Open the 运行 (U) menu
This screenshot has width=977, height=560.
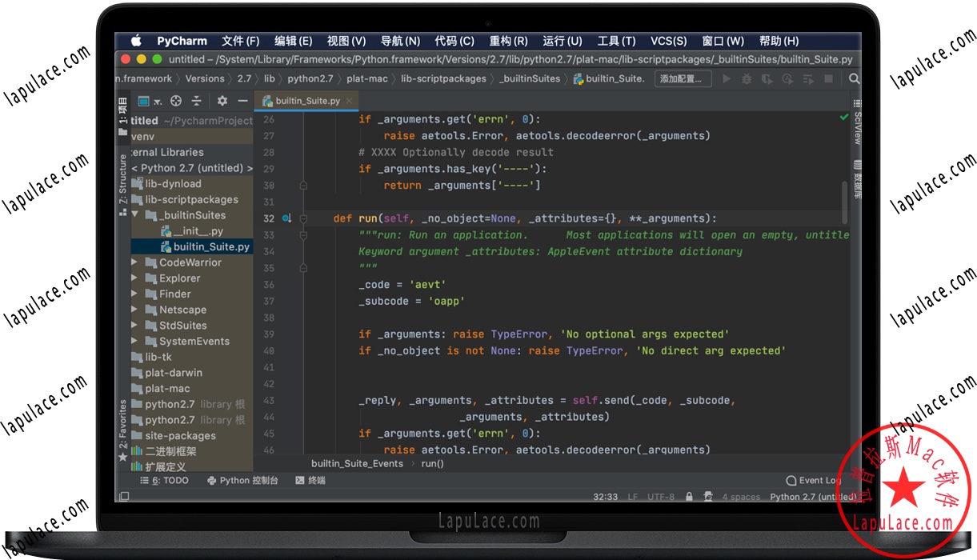[562, 41]
